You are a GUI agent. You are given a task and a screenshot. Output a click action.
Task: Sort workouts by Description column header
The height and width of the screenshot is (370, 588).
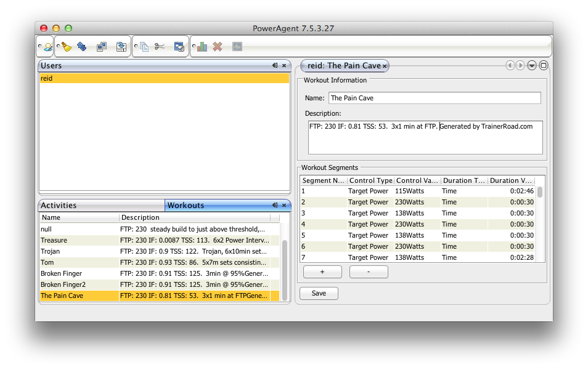tap(195, 217)
